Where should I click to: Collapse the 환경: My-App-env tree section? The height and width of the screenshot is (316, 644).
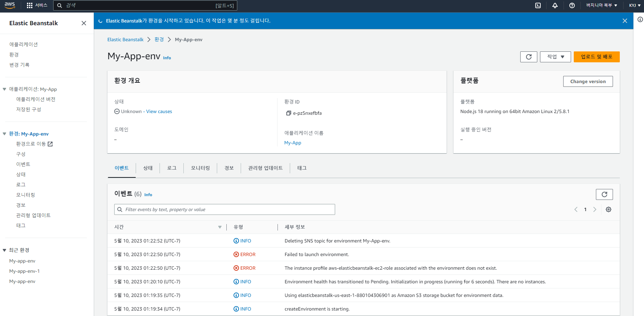[x=4, y=134]
